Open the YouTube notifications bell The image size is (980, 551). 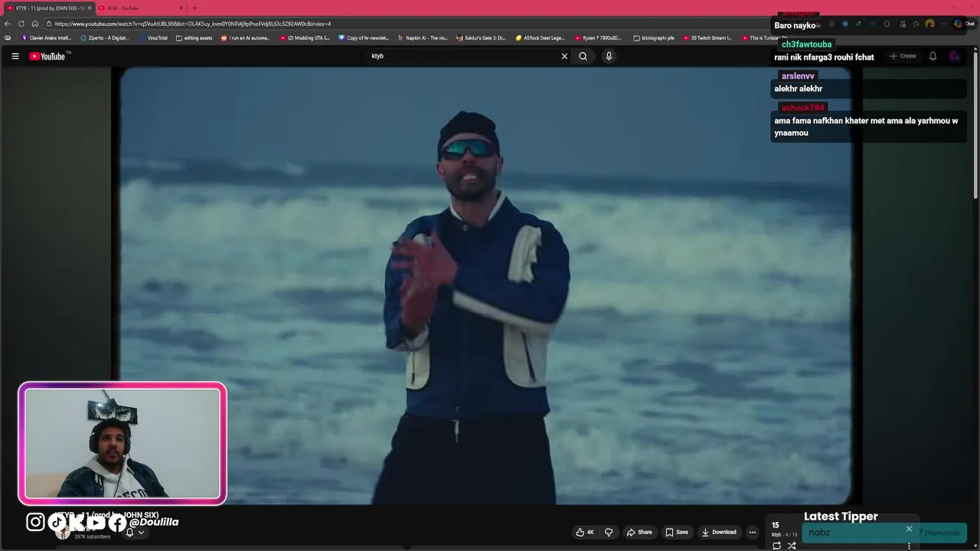(x=933, y=56)
